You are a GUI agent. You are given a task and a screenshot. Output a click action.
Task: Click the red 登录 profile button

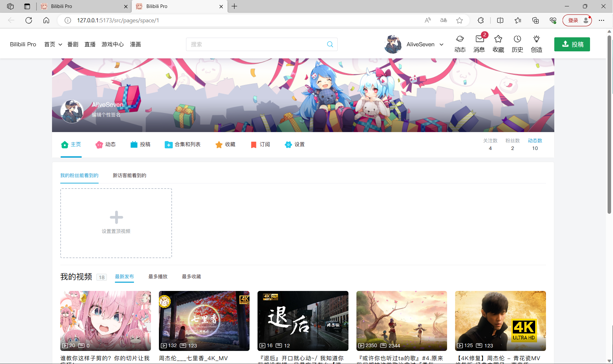577,20
